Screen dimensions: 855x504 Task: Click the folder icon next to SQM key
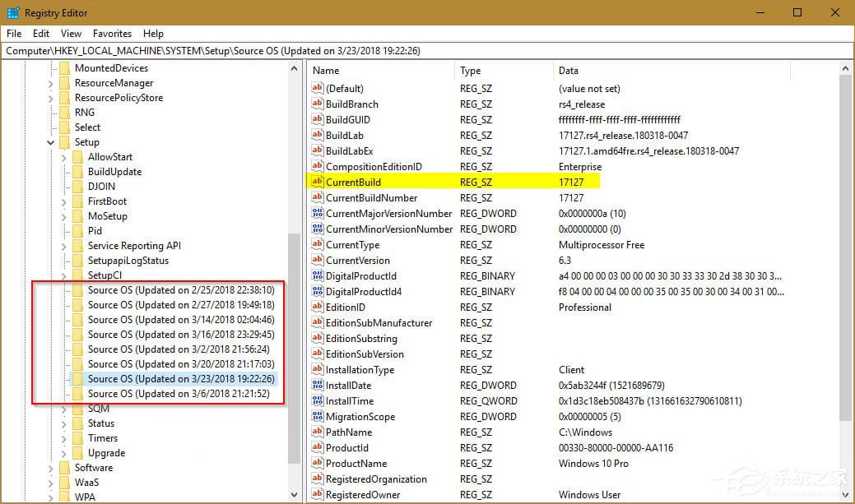tap(79, 408)
